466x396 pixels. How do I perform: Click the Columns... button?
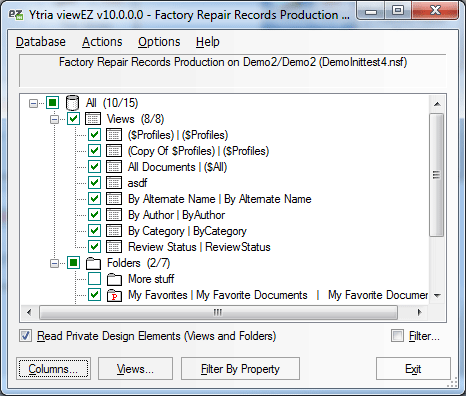[53, 369]
